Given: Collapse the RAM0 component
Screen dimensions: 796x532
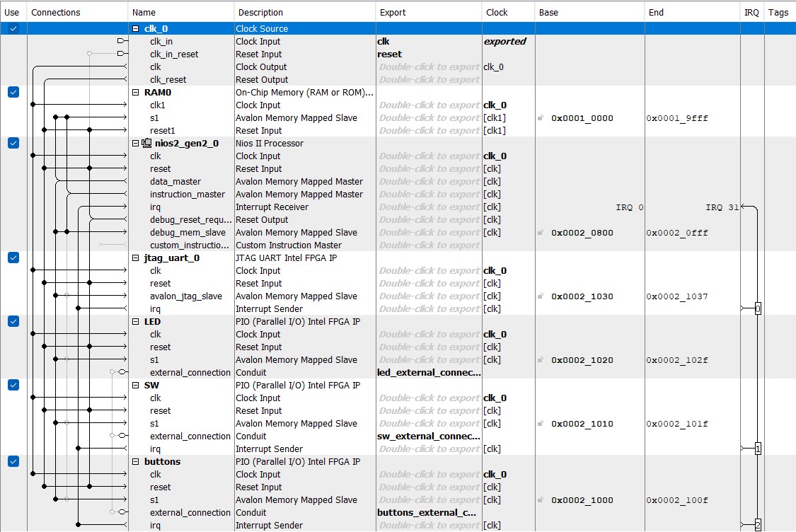Looking at the screenshot, I should [136, 93].
